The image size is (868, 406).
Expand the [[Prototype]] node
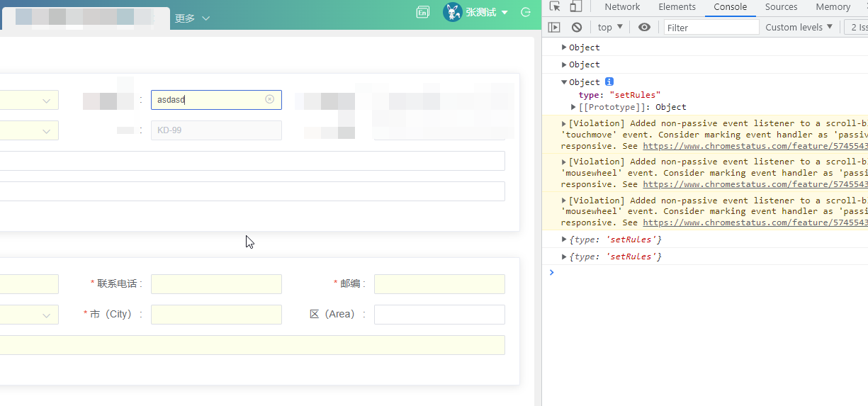tap(573, 107)
